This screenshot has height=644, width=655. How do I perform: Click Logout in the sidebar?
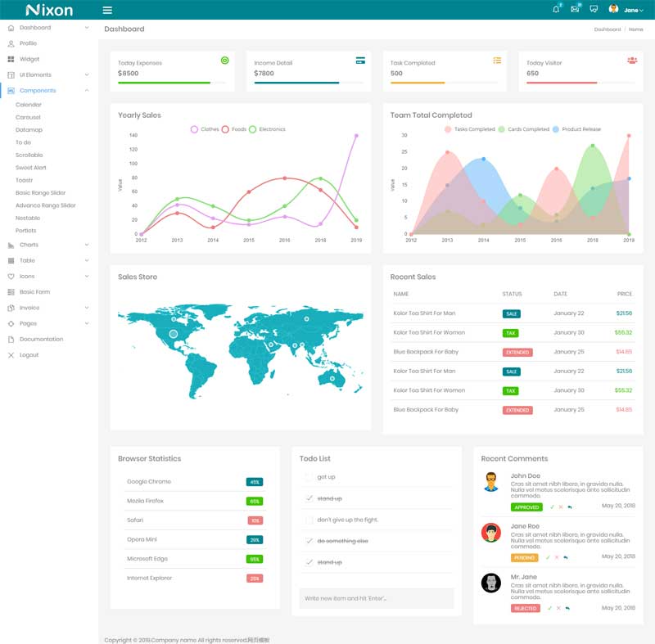pos(29,355)
